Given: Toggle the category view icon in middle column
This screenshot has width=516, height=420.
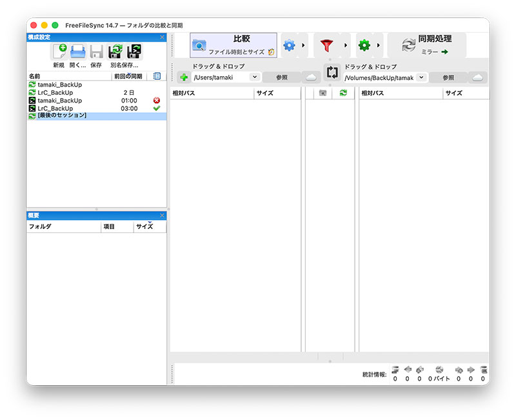Looking at the screenshot, I should tap(322, 93).
